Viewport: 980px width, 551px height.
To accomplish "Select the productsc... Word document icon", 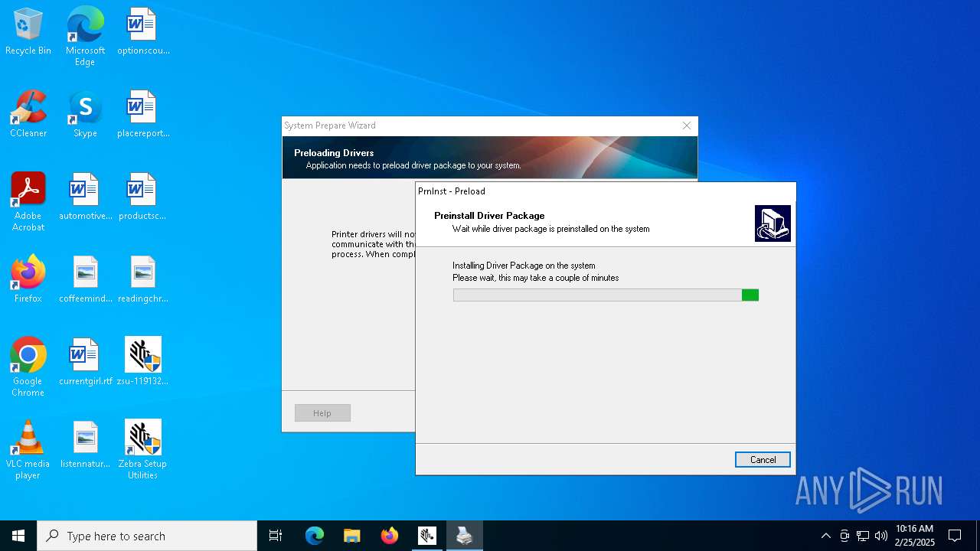I will 143,197.
